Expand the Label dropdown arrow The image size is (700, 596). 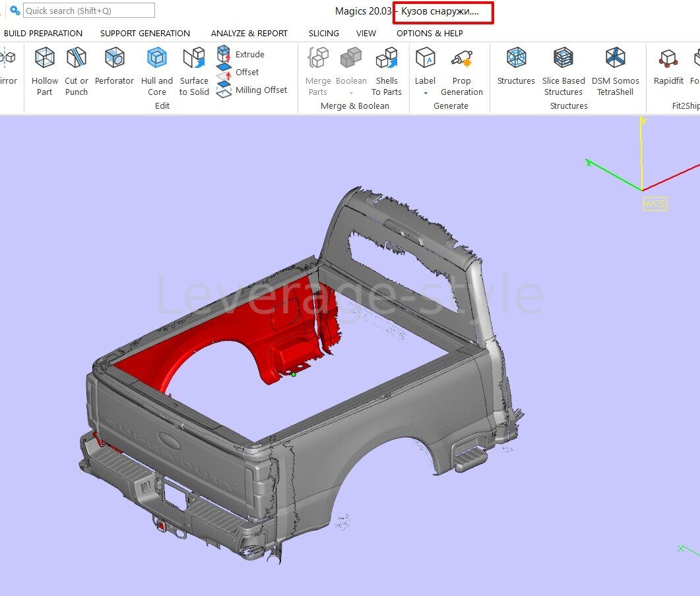(426, 93)
